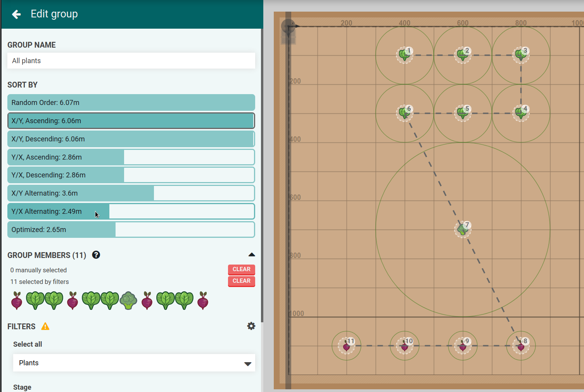Click the back arrow to leave Edit group
584x392 pixels.
[x=16, y=14]
